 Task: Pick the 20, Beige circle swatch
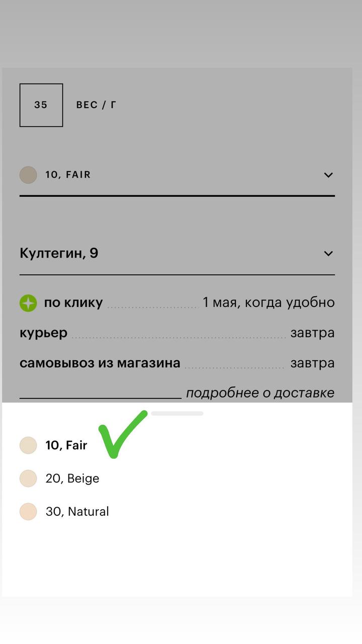(x=28, y=478)
